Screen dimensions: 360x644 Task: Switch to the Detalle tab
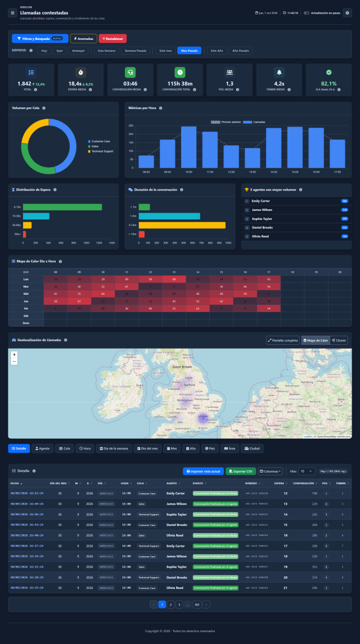tap(19, 448)
